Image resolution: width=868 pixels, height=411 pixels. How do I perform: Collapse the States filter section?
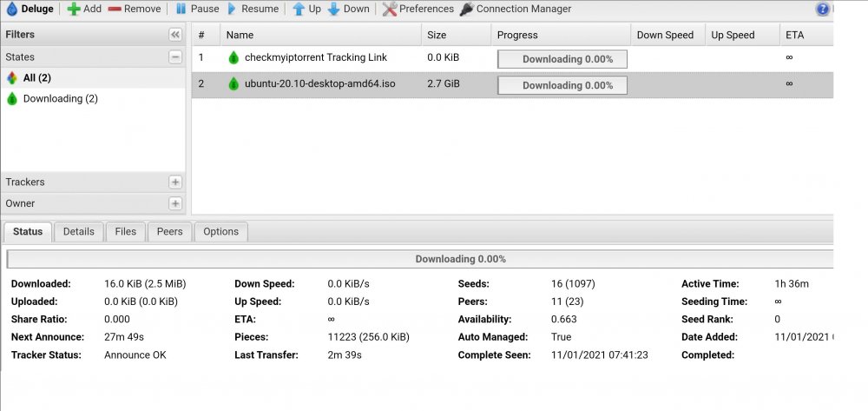[x=175, y=57]
